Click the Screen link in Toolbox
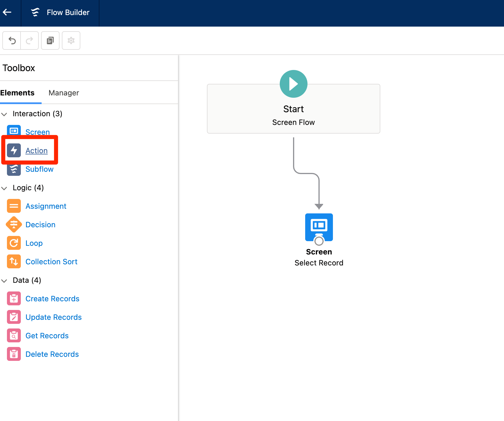 (x=38, y=132)
